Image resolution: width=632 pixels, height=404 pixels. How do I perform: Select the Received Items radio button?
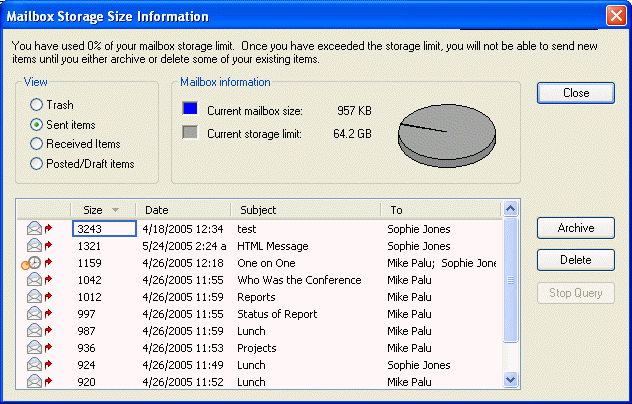click(x=37, y=144)
